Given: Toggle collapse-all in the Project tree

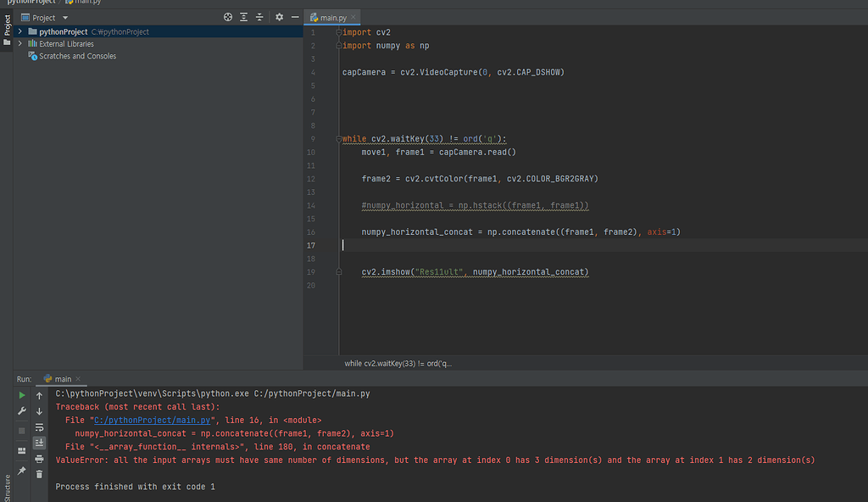Looking at the screenshot, I should (259, 16).
